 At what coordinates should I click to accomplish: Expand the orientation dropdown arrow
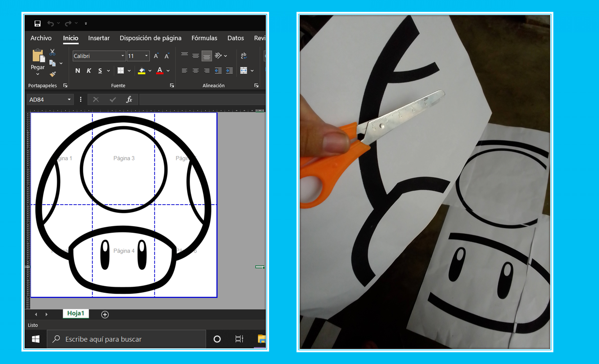tap(226, 56)
